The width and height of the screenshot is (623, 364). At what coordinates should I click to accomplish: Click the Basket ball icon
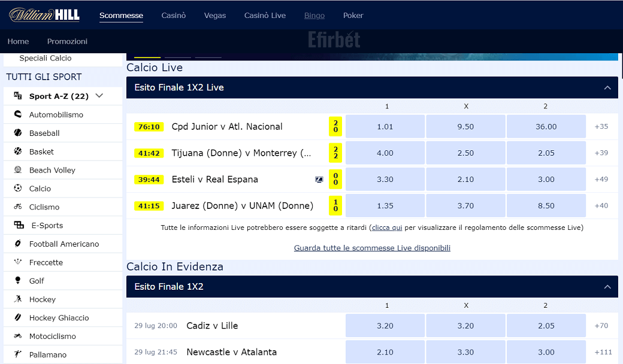[x=18, y=151]
